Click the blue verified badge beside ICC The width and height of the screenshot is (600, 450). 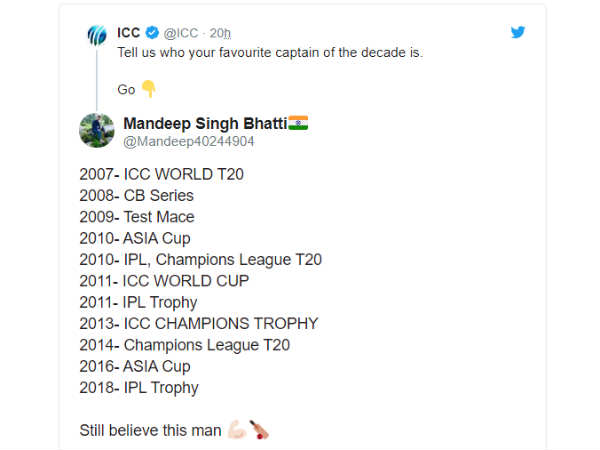pos(152,33)
